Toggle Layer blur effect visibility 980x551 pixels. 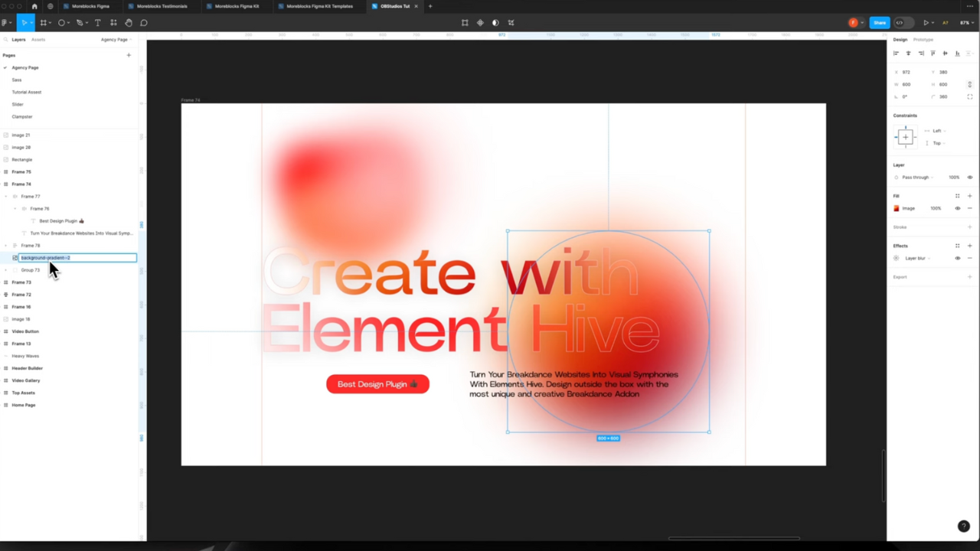[957, 258]
